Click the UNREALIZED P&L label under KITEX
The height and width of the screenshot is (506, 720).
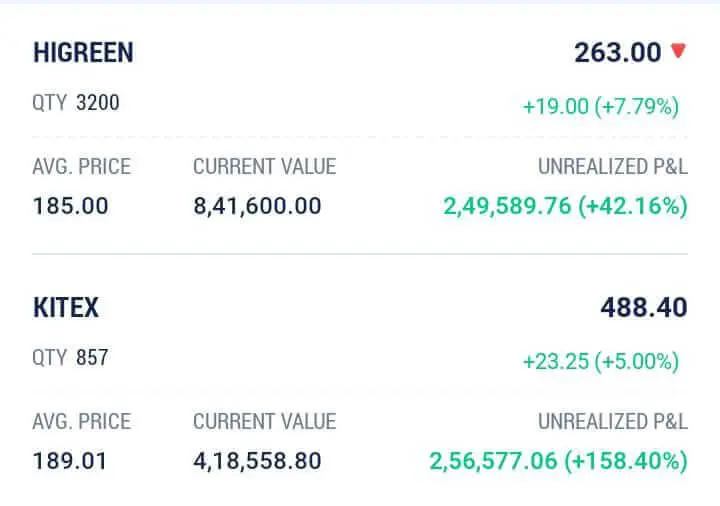(x=612, y=422)
